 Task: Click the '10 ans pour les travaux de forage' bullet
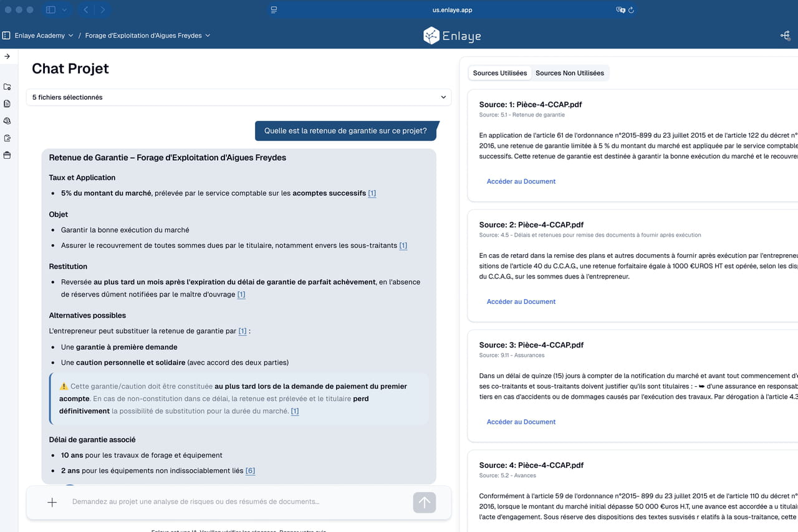[x=142, y=455]
